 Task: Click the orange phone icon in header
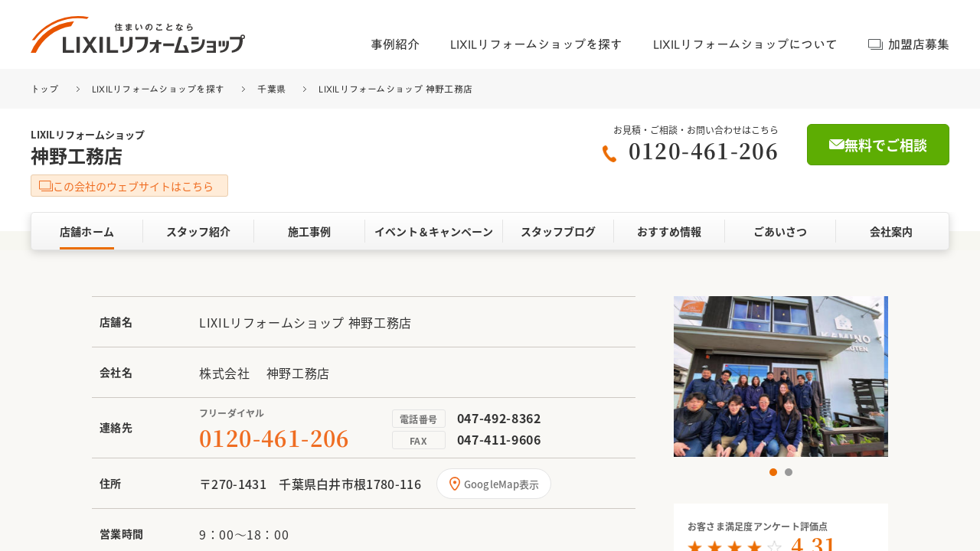(609, 154)
